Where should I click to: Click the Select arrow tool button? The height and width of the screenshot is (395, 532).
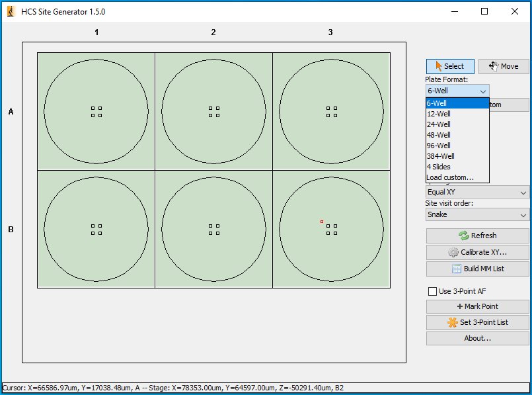[x=449, y=66]
